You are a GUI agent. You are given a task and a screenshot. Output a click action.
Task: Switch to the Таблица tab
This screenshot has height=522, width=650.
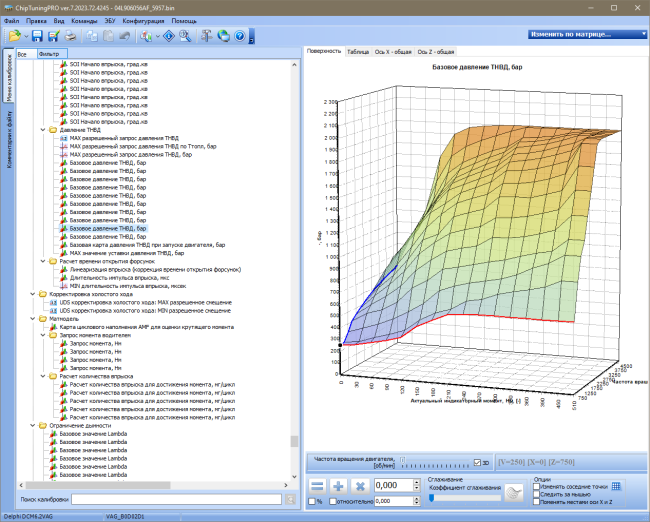(358, 52)
